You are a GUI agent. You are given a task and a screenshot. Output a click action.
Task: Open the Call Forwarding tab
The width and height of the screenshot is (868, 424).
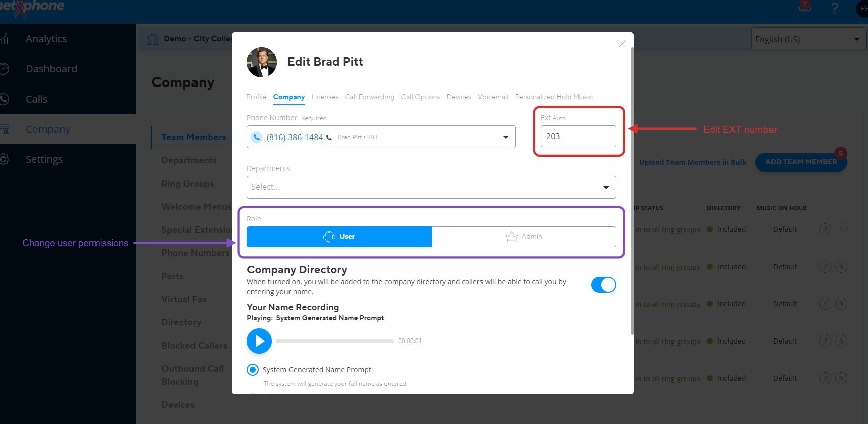(x=369, y=97)
